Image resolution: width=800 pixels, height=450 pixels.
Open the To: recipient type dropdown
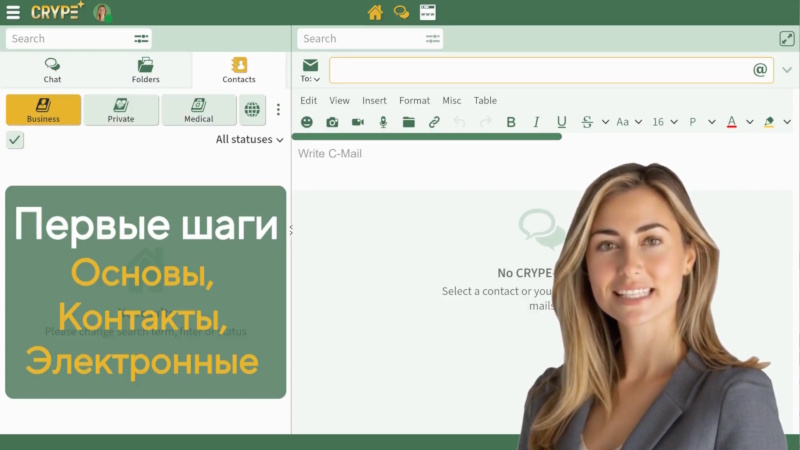tap(310, 79)
